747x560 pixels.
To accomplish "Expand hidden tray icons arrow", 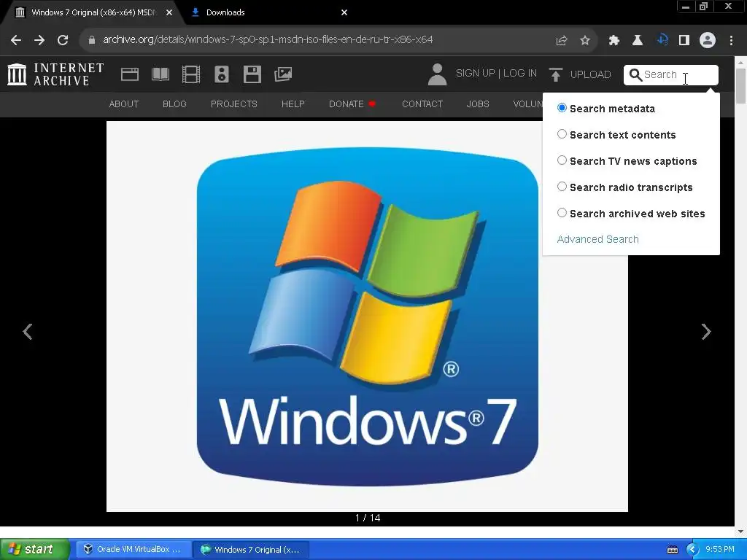I will 692,550.
